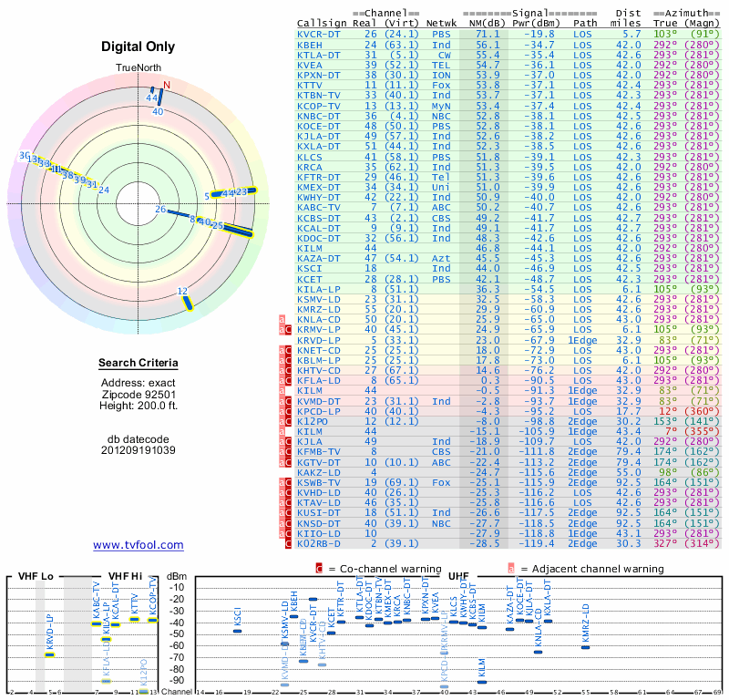Image resolution: width=729 pixels, height=700 pixels.
Task: Open the KPCD-LP callsign table entry
Action: tap(318, 411)
